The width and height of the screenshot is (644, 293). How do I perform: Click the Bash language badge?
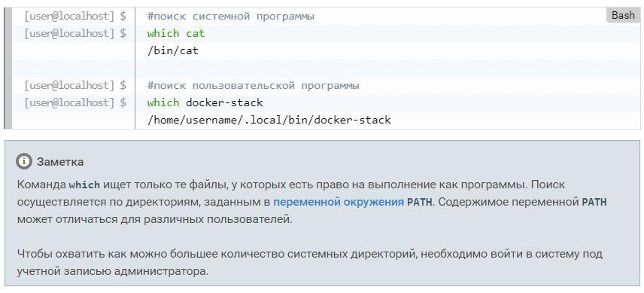point(623,15)
